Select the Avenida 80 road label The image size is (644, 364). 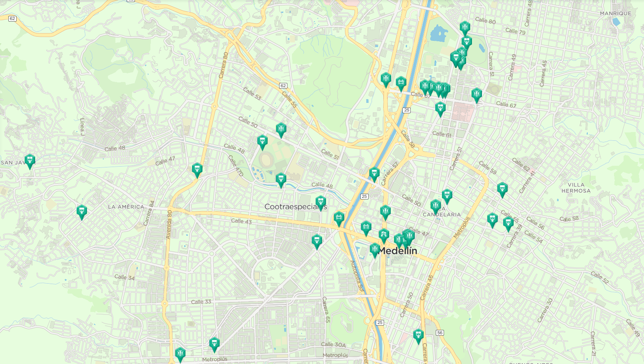click(170, 224)
